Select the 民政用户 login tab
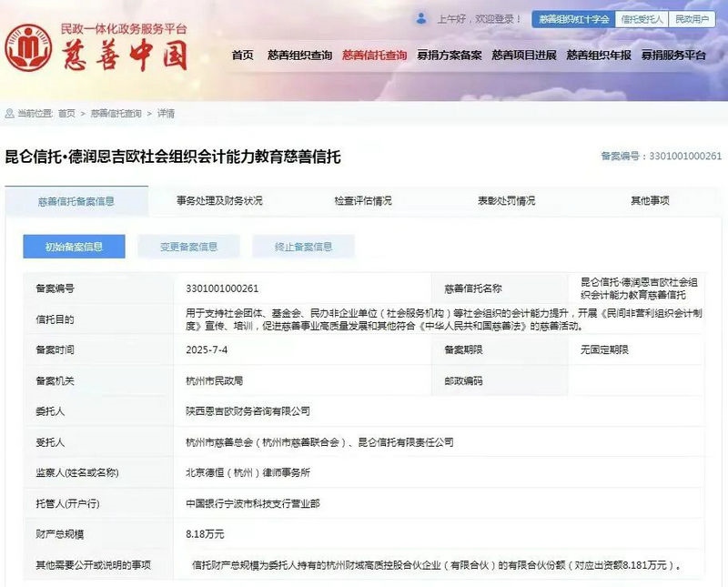Image resolution: width=728 pixels, height=587 pixels. 692,19
